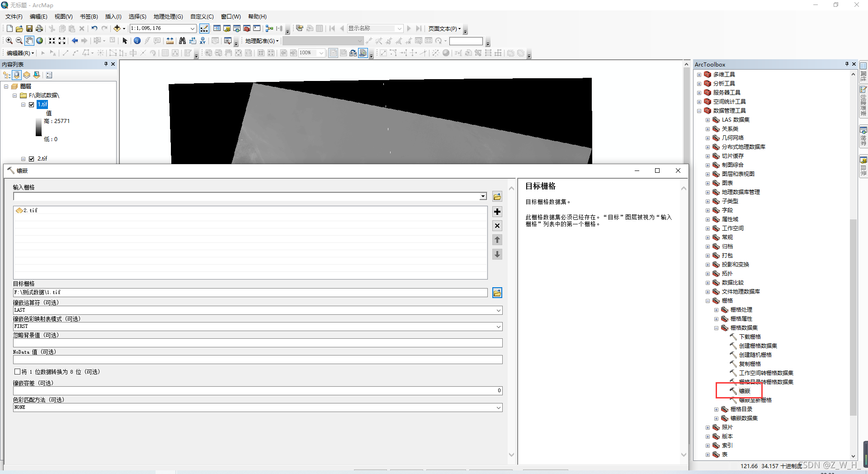Open the Python window icon

(x=257, y=28)
